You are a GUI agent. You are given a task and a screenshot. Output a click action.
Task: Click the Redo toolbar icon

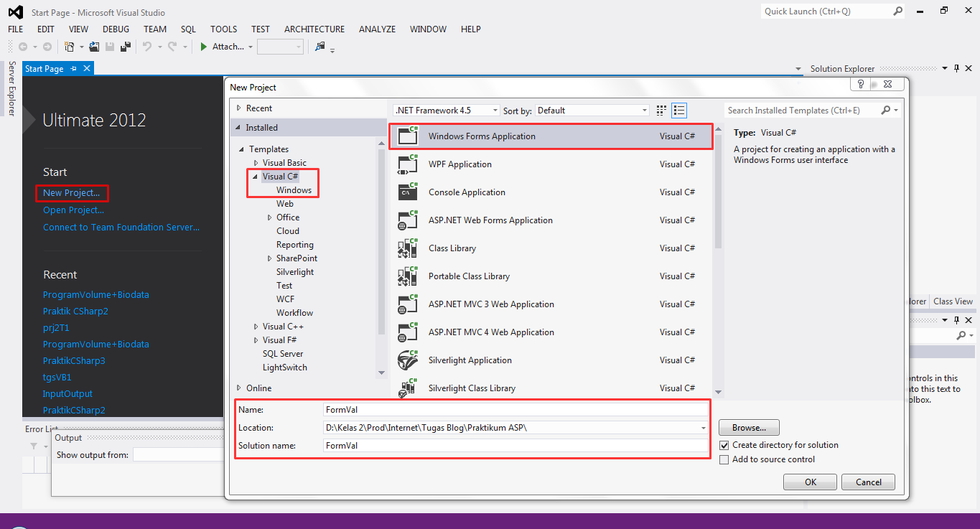(172, 47)
